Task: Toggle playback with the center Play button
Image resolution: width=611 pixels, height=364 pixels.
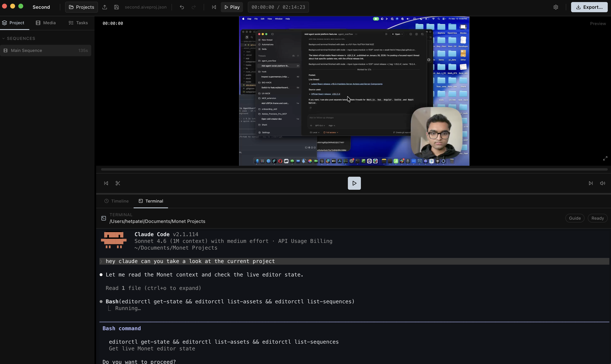Action: (354, 183)
